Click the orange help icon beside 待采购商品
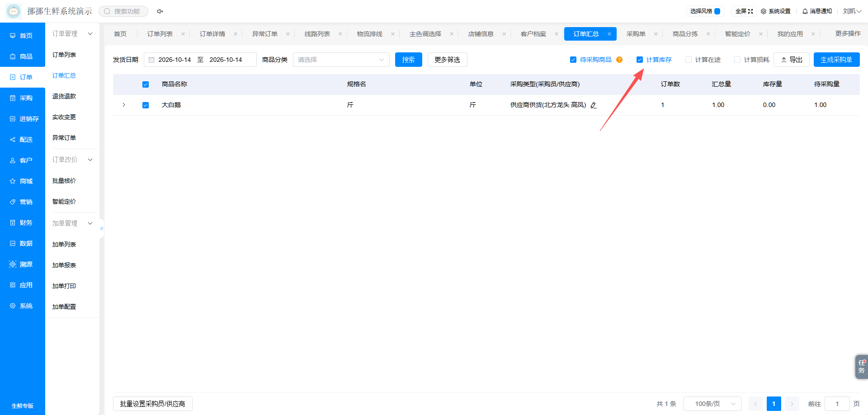This screenshot has width=868, height=415. (619, 60)
